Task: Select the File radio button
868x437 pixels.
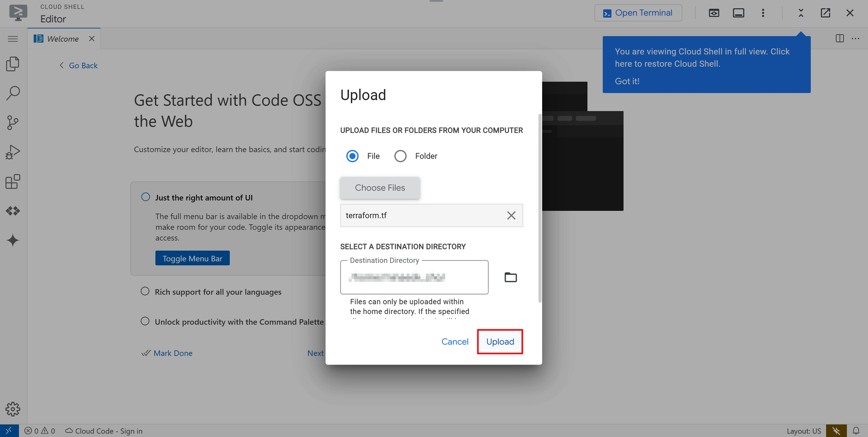Action: coord(352,156)
